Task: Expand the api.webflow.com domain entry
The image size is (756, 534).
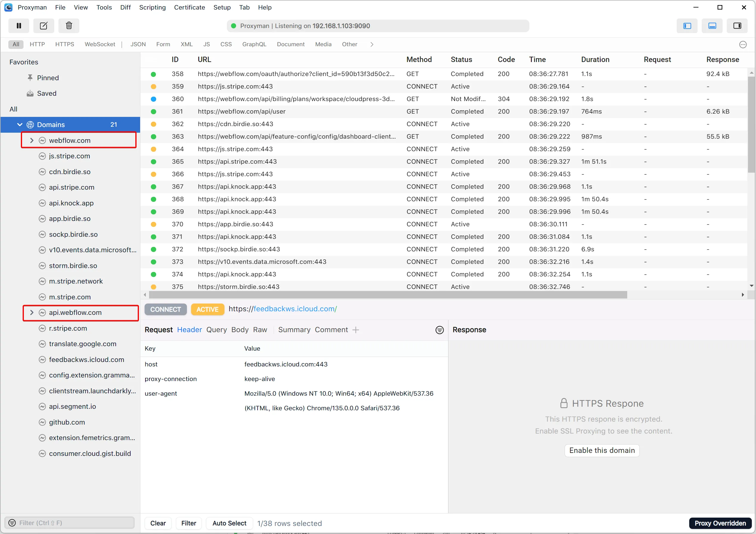Action: point(32,312)
